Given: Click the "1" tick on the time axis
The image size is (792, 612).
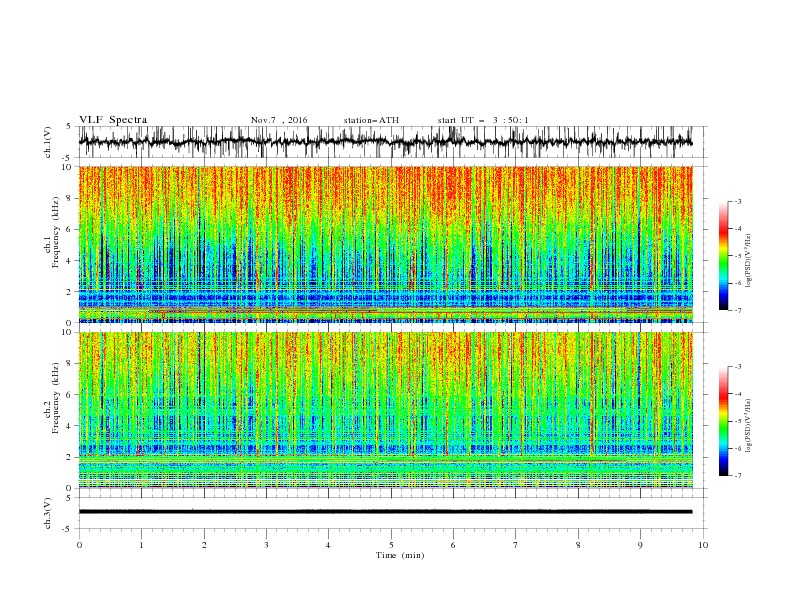Looking at the screenshot, I should pyautogui.click(x=141, y=545).
